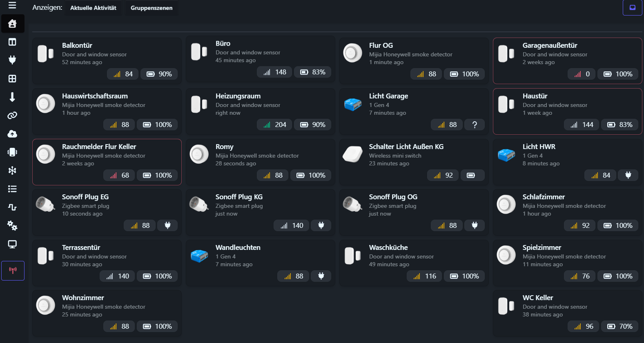Screen dimensions: 644x343
Task: Switch to the Aktuelle Aktivität tab
Action: pyautogui.click(x=93, y=8)
